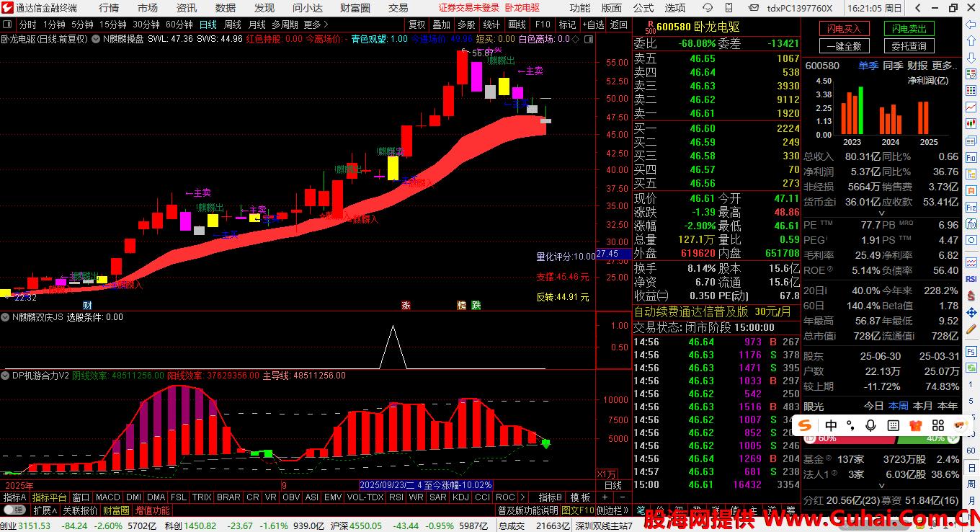Open the 公式 menu

[643, 8]
